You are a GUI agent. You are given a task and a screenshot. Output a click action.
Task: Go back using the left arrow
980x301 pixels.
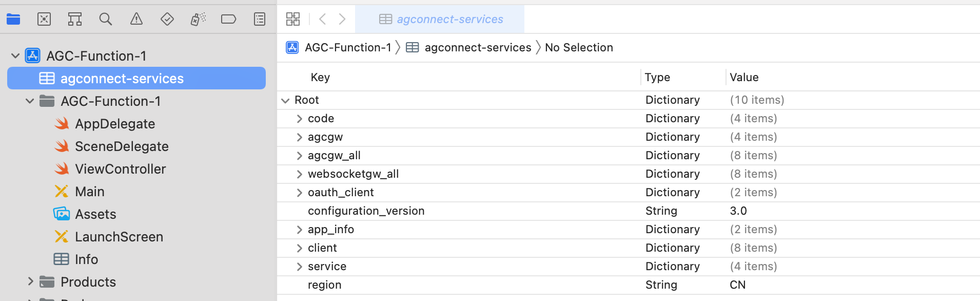pyautogui.click(x=322, y=19)
